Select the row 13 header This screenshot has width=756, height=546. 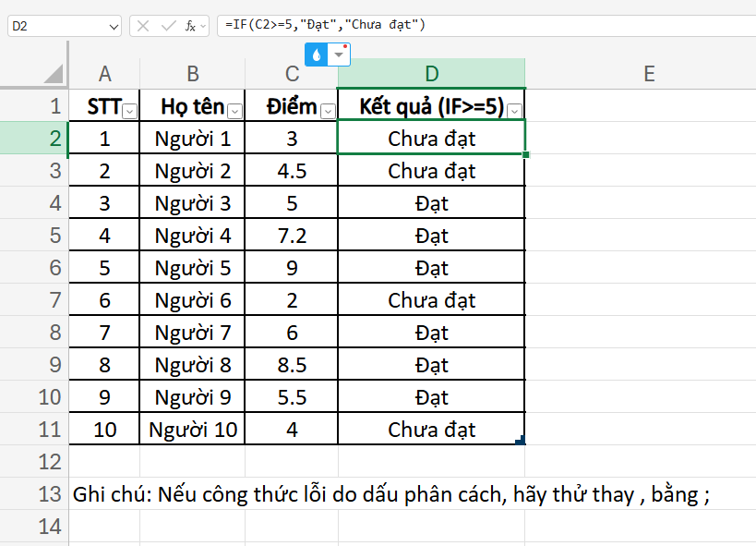pyautogui.click(x=49, y=494)
